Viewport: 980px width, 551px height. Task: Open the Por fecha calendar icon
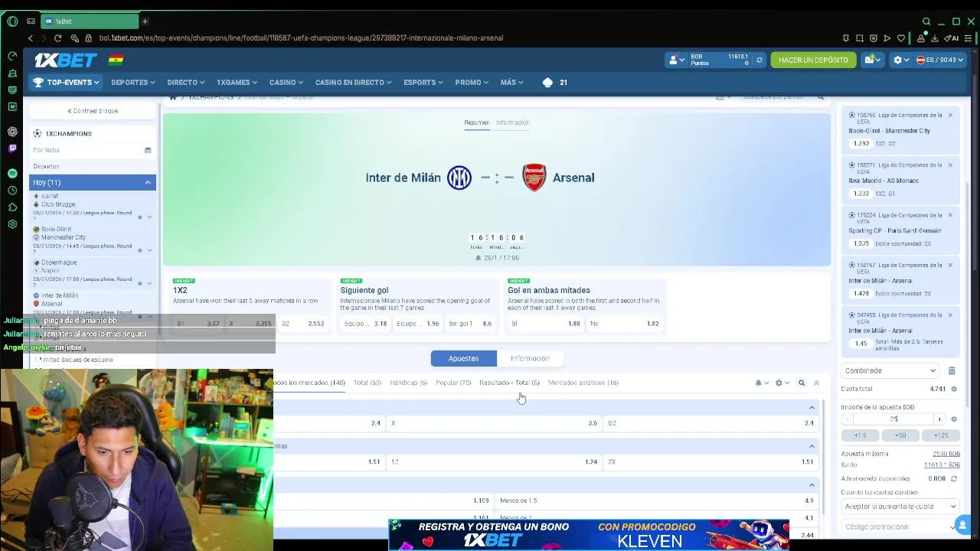pos(148,150)
